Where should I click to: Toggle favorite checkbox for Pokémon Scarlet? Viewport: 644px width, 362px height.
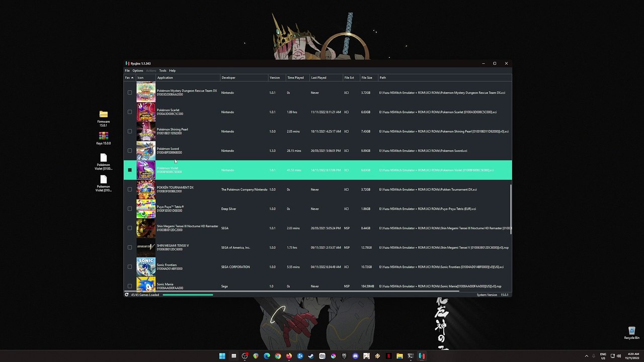click(x=130, y=112)
